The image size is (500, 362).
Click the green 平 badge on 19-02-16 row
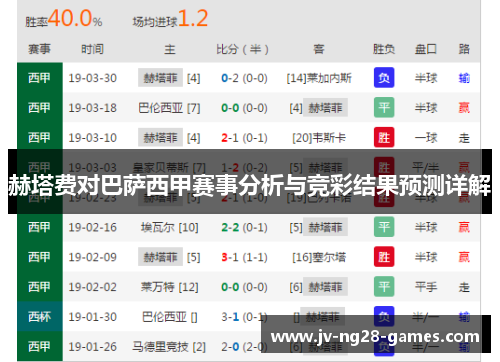tap(384, 227)
